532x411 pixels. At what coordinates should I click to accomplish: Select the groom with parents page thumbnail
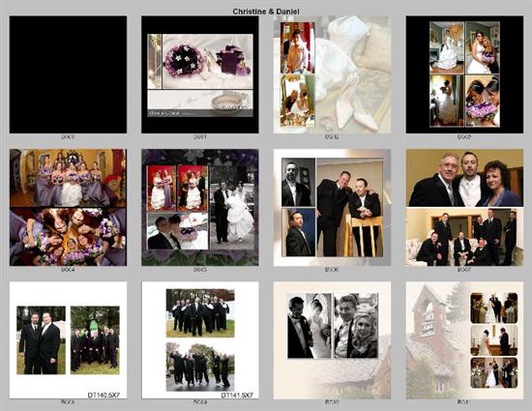pyautogui.click(x=464, y=207)
